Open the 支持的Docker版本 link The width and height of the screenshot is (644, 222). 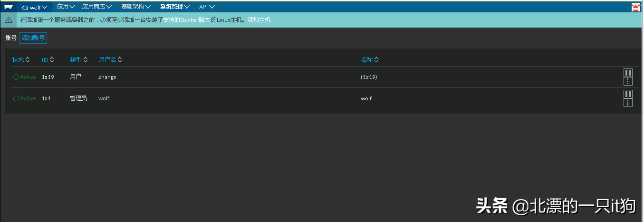(x=186, y=20)
